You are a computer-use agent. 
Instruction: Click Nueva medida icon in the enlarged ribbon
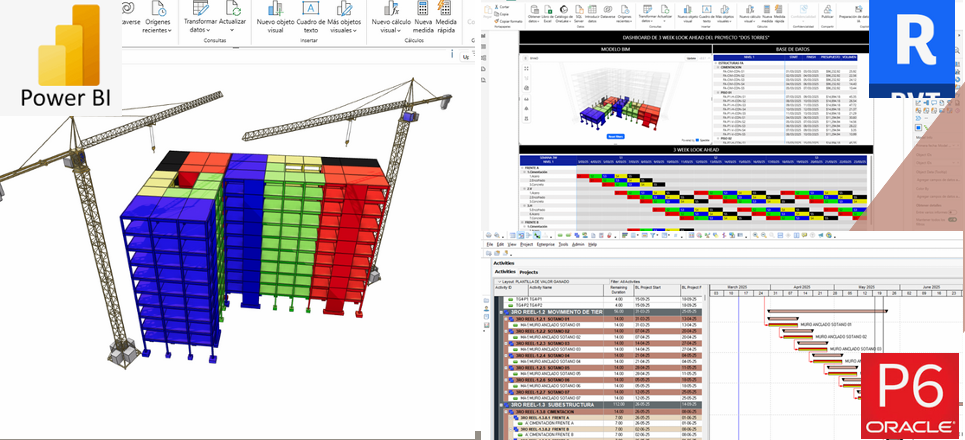[x=422, y=7]
